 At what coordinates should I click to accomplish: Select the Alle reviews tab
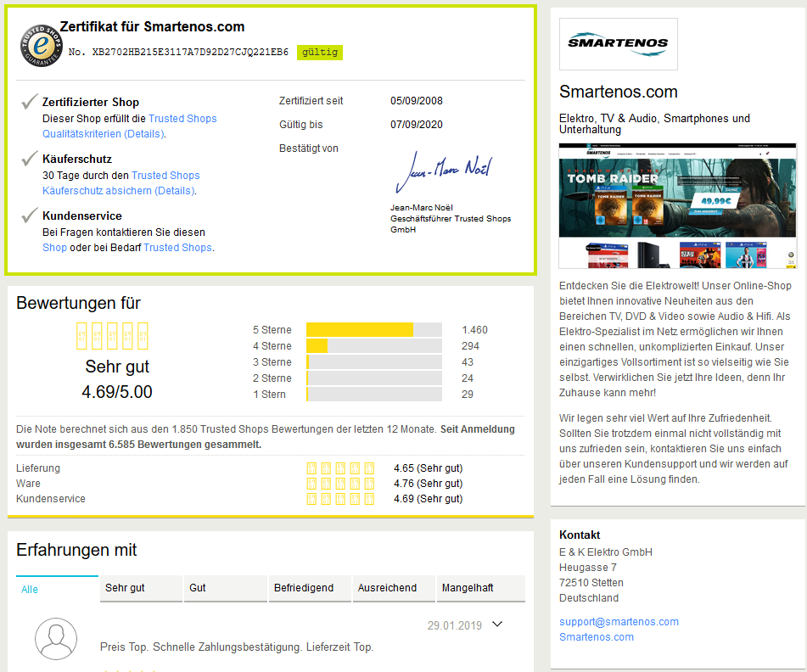coord(57,589)
